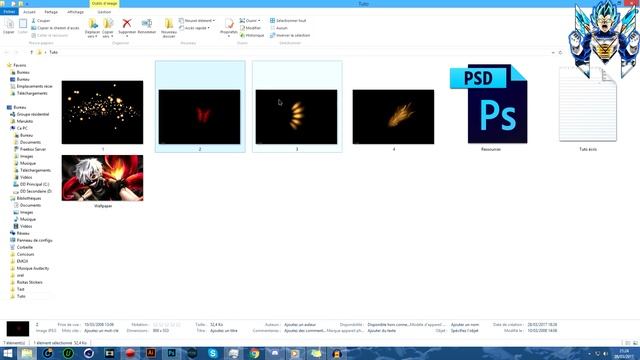Open the Musique Audacity folder in the sidebar
Image resolution: width=640 pixels, height=360 pixels.
pyautogui.click(x=29, y=269)
